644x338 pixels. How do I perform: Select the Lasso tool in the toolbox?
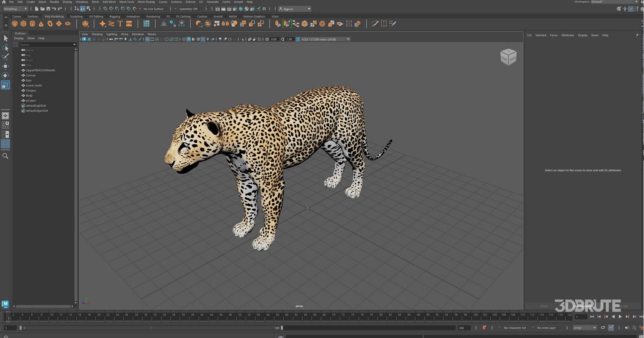click(5, 47)
